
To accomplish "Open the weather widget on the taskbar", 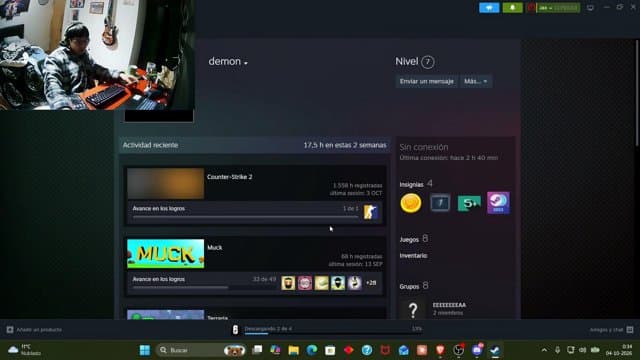I will [x=25, y=350].
